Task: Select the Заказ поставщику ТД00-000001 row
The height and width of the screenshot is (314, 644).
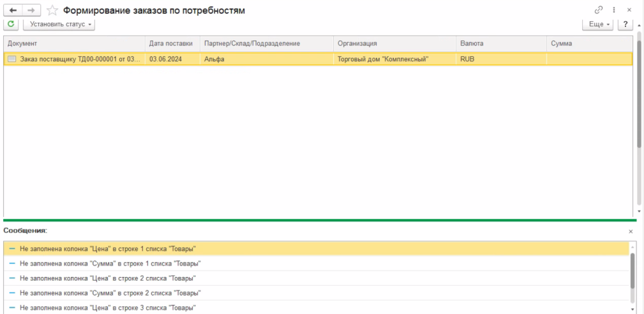Action: point(78,59)
